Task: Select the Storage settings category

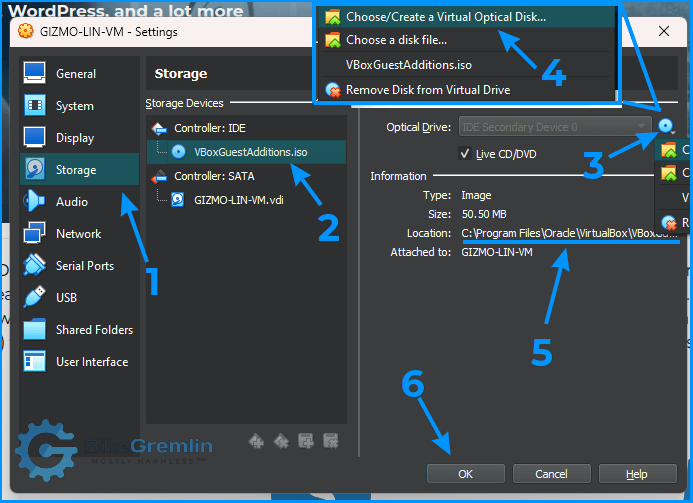Action: [x=80, y=169]
